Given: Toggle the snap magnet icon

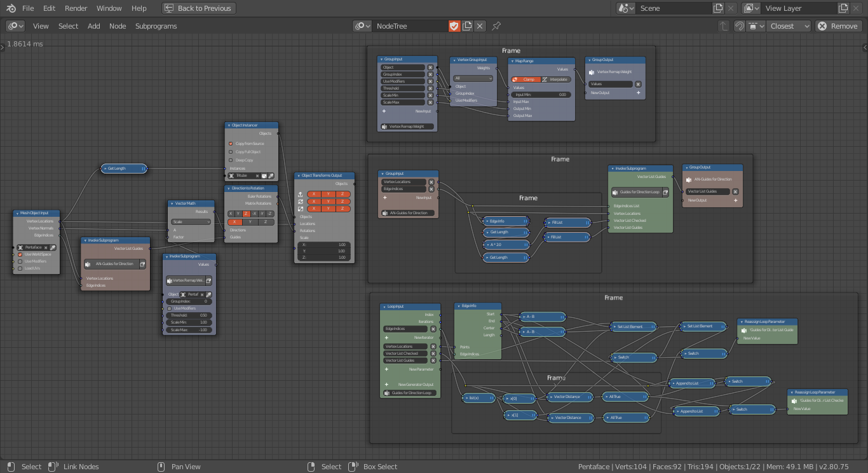Looking at the screenshot, I should pos(740,26).
